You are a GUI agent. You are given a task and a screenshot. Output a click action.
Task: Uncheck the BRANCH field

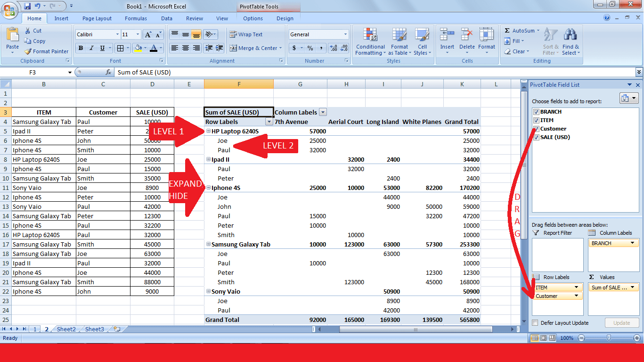pos(536,112)
